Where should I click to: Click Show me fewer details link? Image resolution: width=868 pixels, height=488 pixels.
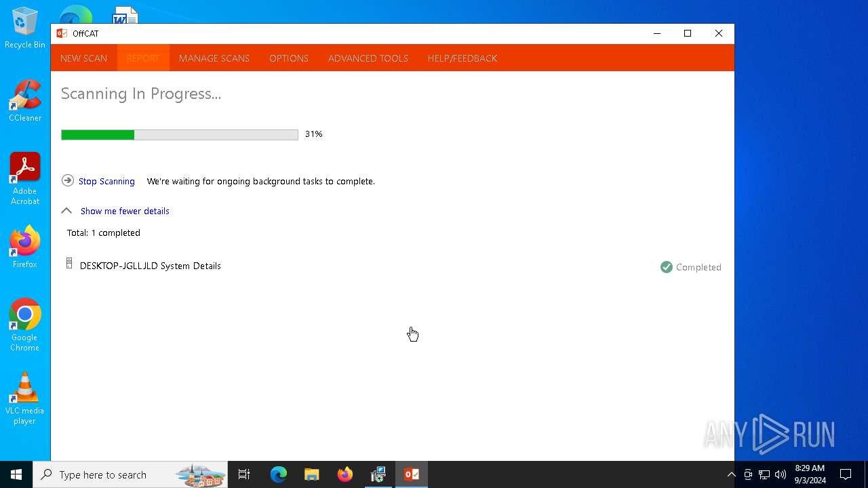[x=125, y=211]
